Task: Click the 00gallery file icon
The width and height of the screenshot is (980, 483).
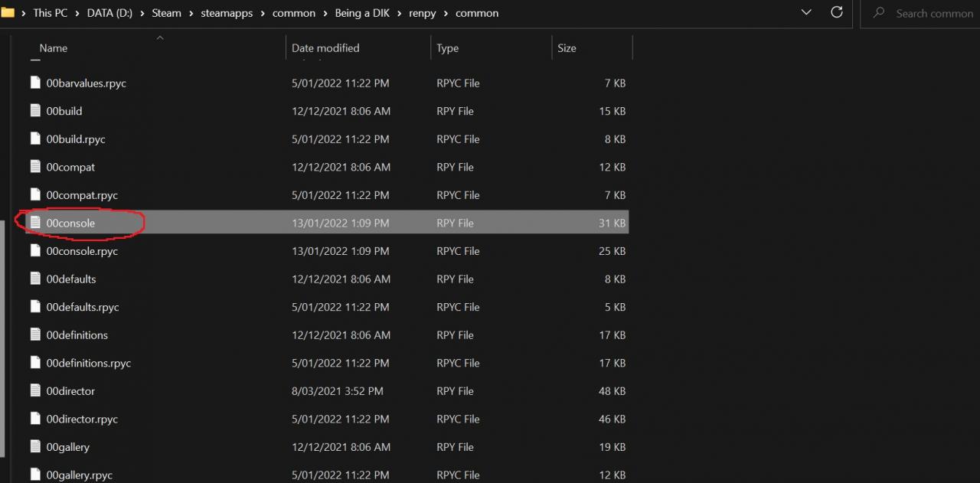Action: point(35,446)
